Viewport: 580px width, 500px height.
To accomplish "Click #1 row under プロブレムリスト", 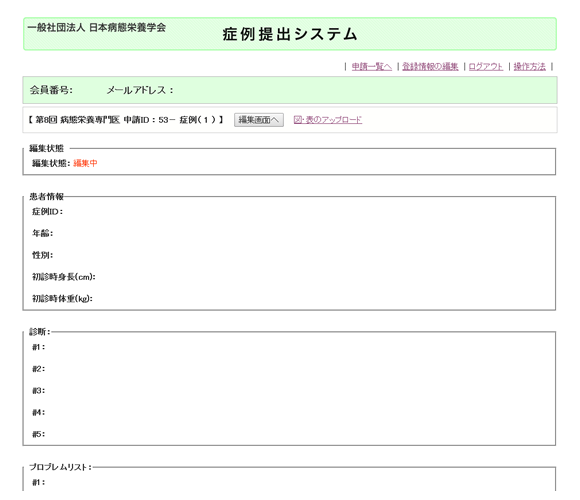I will (x=38, y=482).
